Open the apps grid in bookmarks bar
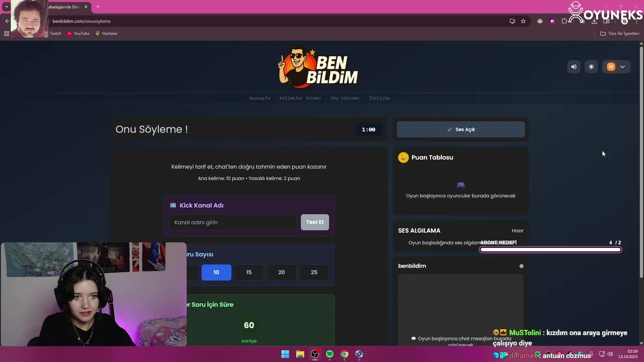Image resolution: width=644 pixels, height=362 pixels. tap(7, 33)
